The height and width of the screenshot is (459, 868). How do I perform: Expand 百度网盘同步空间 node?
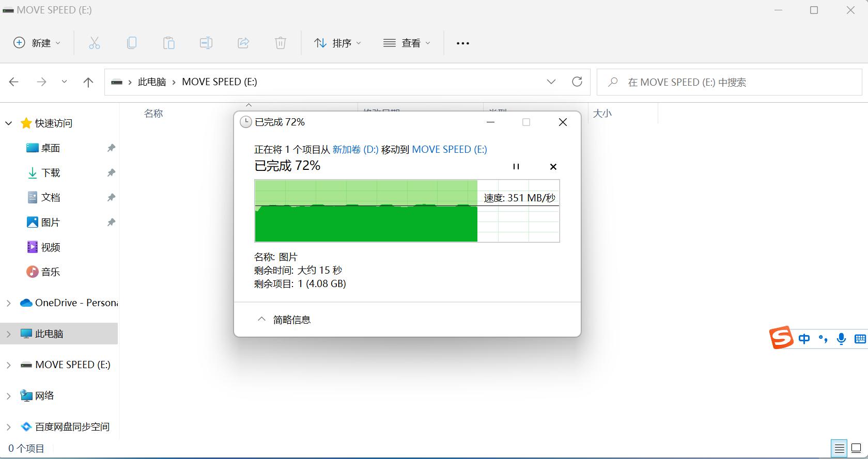pos(8,427)
